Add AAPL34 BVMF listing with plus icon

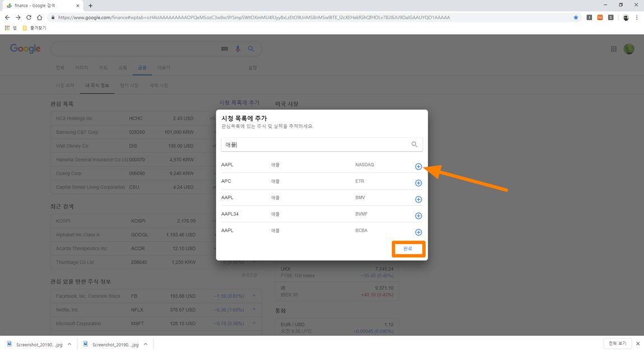click(418, 216)
